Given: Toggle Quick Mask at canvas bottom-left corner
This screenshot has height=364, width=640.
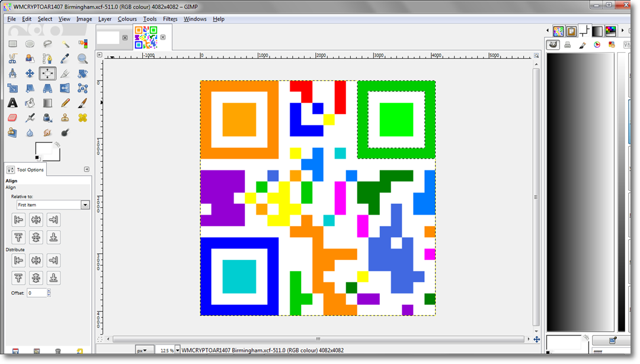Looking at the screenshot, I should [100, 339].
